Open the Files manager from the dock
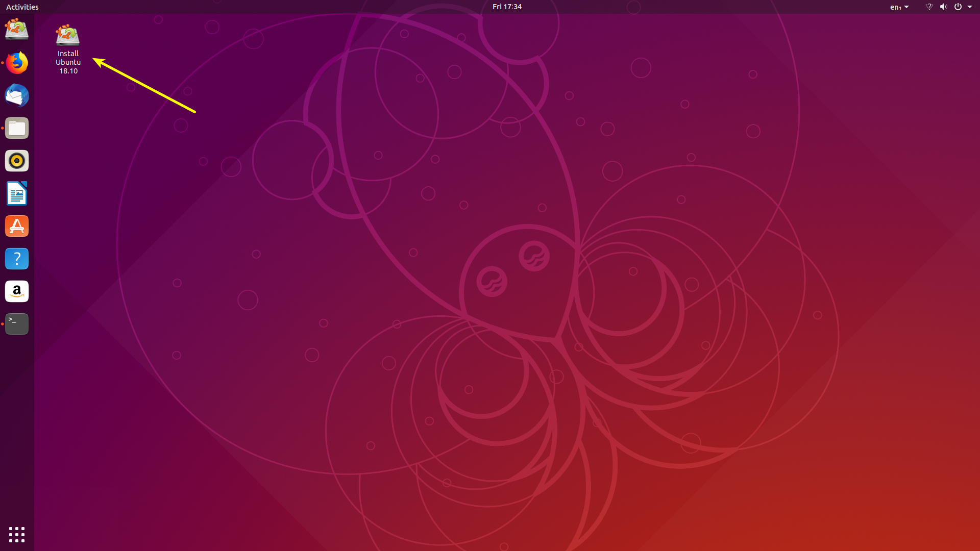This screenshot has height=551, width=980. click(x=17, y=128)
